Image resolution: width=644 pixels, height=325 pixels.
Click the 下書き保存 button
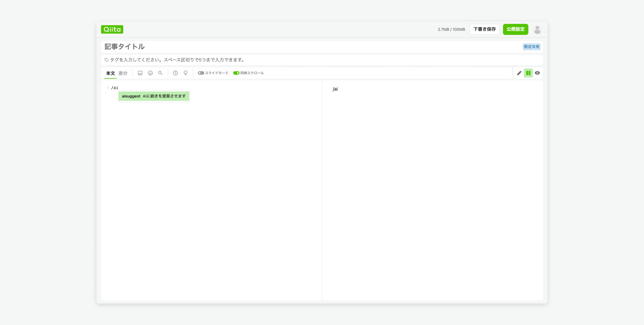[x=484, y=29]
